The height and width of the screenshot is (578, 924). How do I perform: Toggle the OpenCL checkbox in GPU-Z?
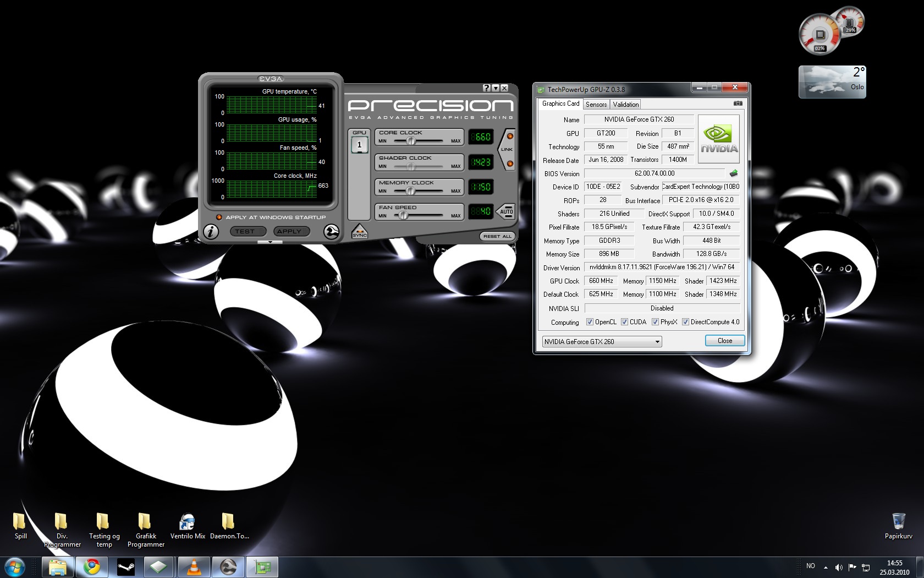[x=590, y=322]
